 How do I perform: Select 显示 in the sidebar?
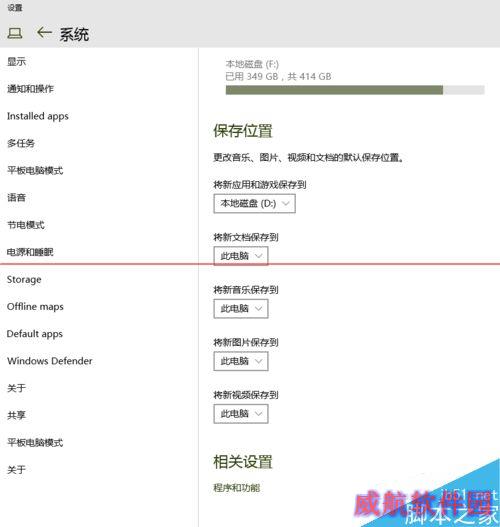point(16,62)
